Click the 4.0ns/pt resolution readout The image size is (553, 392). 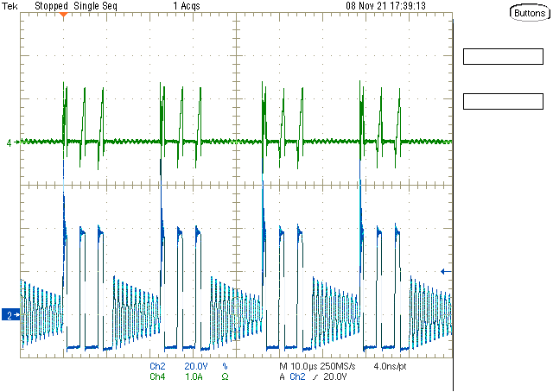391,367
